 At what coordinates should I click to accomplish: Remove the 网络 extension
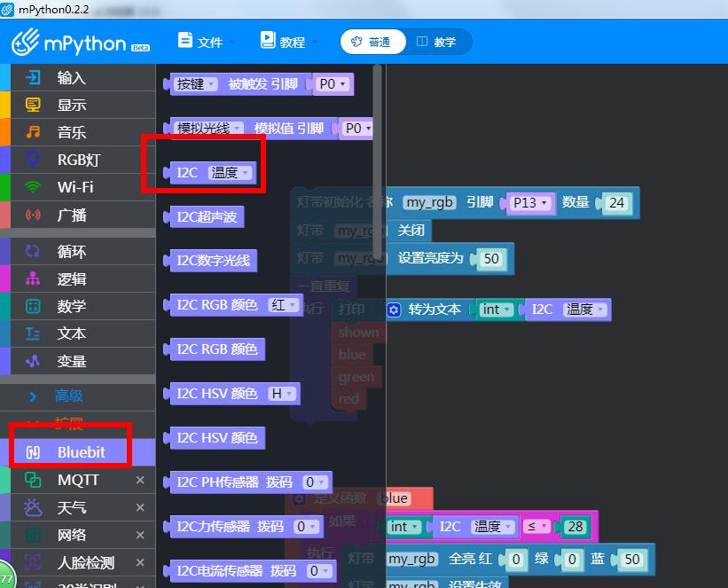[140, 535]
